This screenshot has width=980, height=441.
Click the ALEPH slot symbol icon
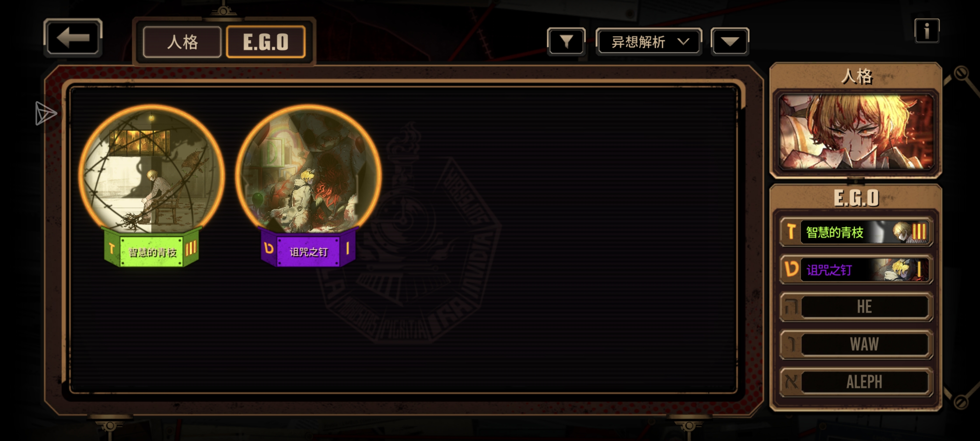coord(791,381)
